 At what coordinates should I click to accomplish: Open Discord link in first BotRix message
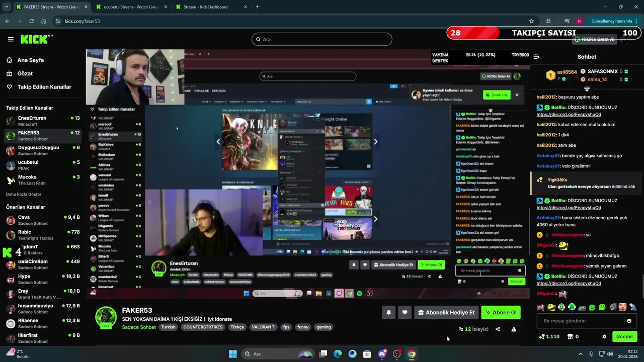(569, 115)
